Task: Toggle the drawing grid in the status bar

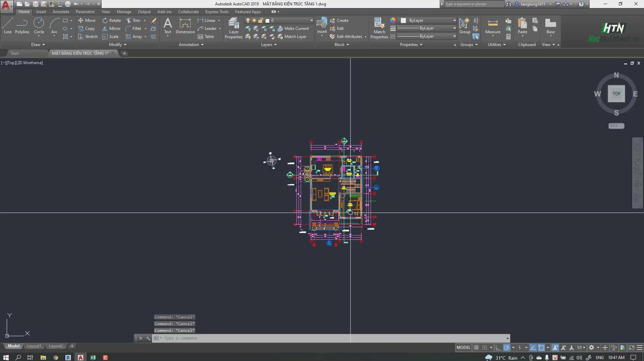Action: coord(476,347)
